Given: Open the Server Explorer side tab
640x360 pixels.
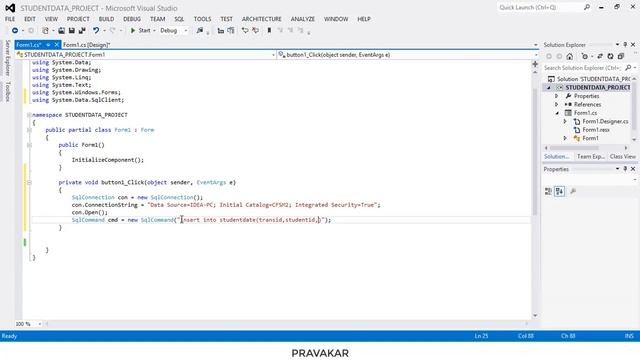Looking at the screenshot, I should point(7,58).
